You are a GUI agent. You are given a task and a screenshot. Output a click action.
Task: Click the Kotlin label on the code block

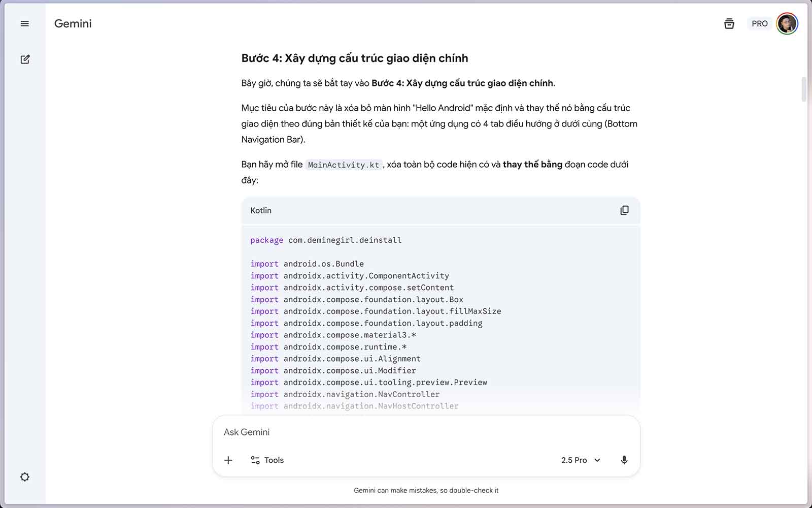[261, 210]
